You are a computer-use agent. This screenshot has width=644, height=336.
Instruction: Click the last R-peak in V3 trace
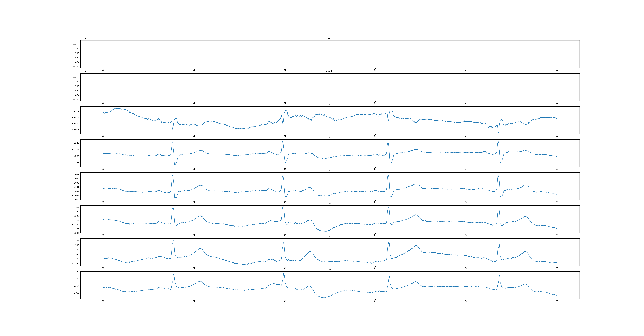click(x=498, y=175)
